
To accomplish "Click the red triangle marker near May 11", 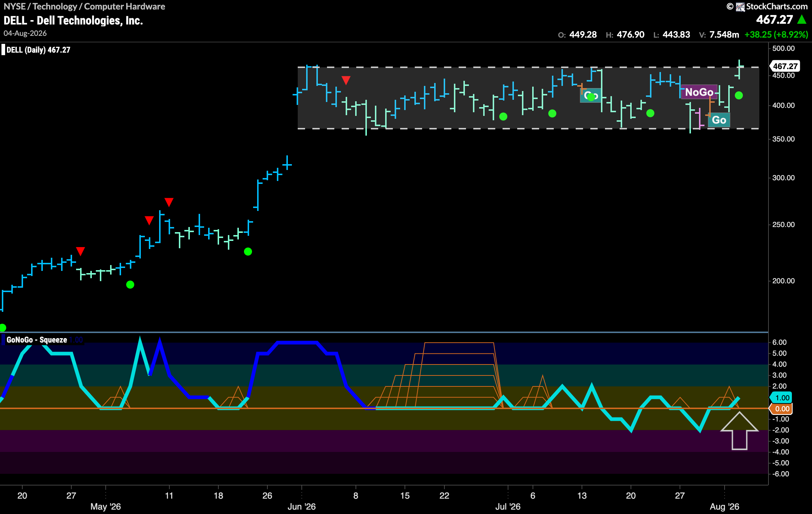I will tap(169, 202).
